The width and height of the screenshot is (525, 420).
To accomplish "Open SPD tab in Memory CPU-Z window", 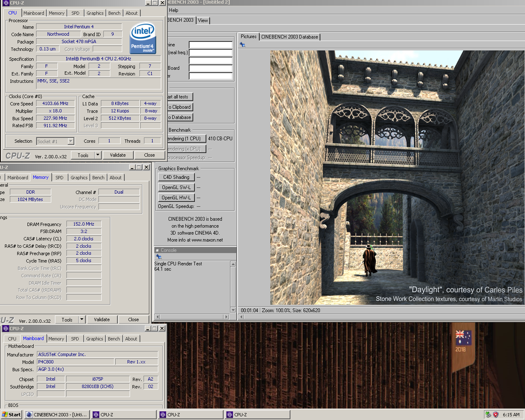I will [59, 178].
